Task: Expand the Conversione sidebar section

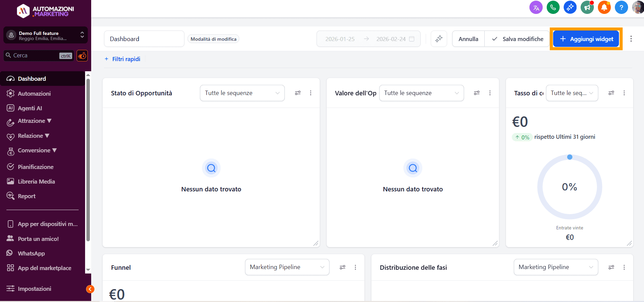Action: pos(37,151)
